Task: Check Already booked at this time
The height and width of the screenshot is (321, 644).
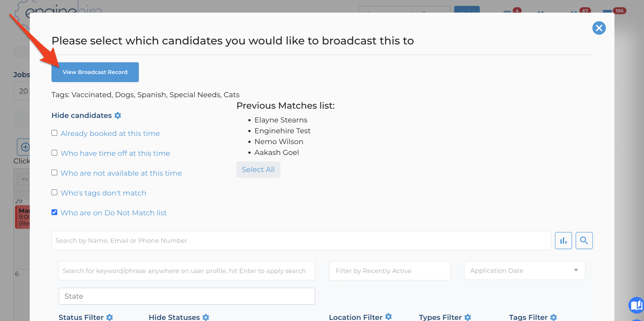Action: click(x=54, y=133)
